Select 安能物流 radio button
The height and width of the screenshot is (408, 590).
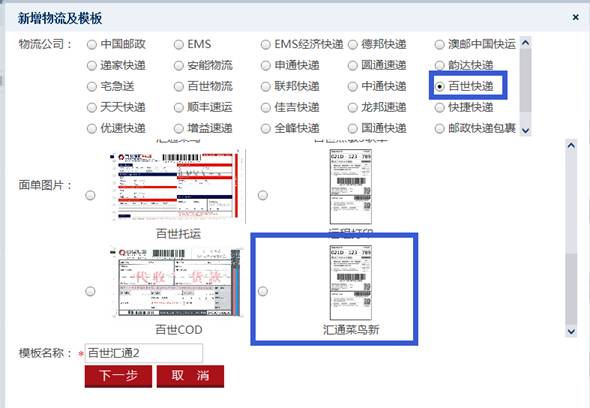(179, 66)
